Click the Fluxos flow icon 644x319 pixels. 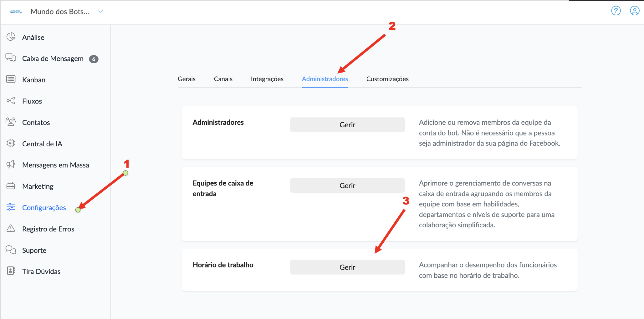(11, 101)
